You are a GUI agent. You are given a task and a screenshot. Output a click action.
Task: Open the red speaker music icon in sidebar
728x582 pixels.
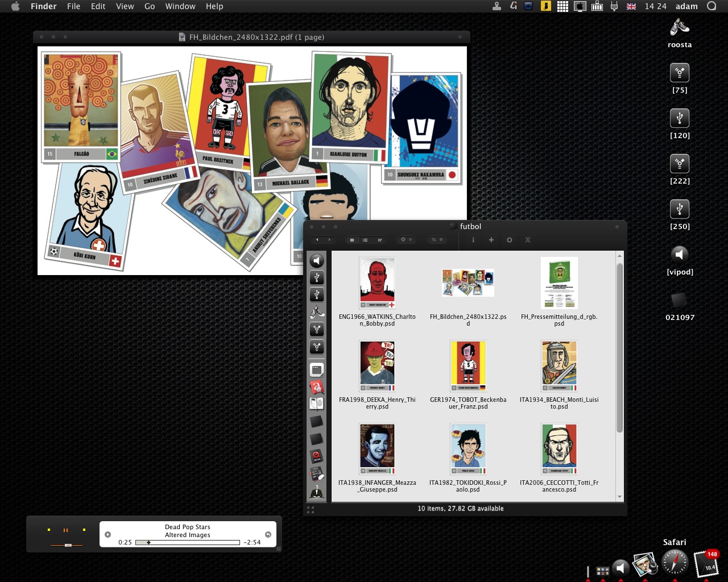pos(317,456)
